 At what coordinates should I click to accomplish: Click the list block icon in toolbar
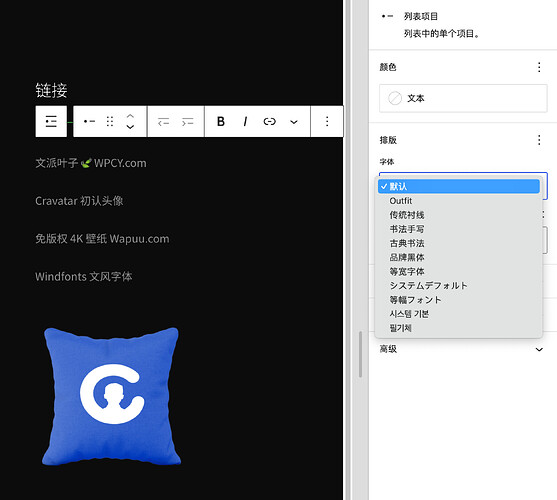(51, 121)
